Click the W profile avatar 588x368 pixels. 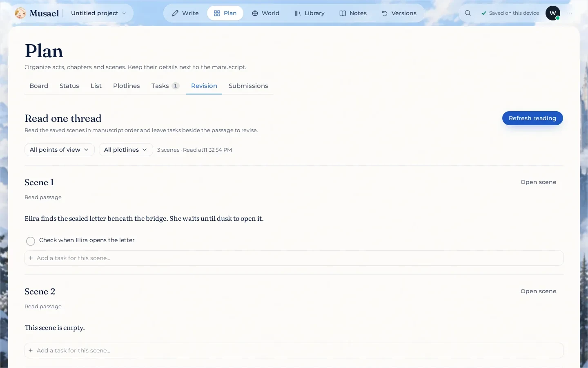pyautogui.click(x=553, y=13)
